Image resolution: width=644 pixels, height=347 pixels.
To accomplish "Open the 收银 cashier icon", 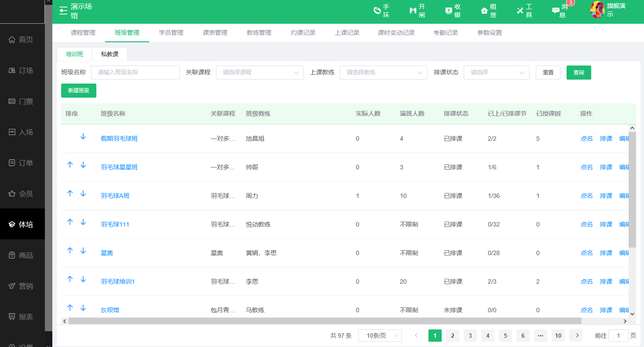I will 448,11.
